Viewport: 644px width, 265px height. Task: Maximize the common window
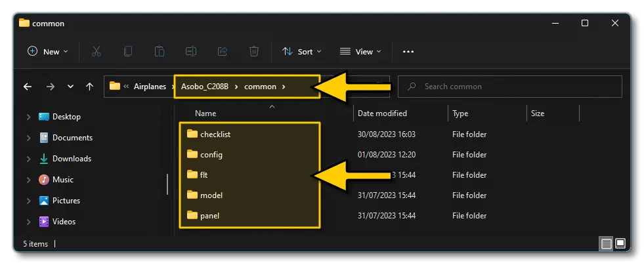[585, 24]
